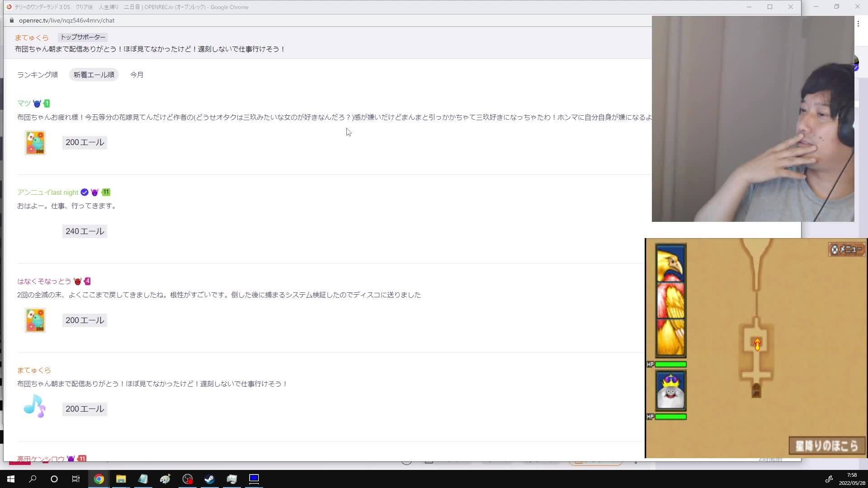Image resolution: width=868 pixels, height=488 pixels.
Task: Click the openrec.tv URL address field
Action: click(66, 20)
